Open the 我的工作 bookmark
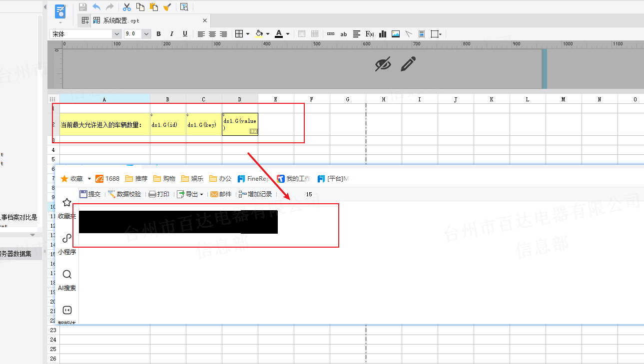This screenshot has width=644, height=364. 294,178
